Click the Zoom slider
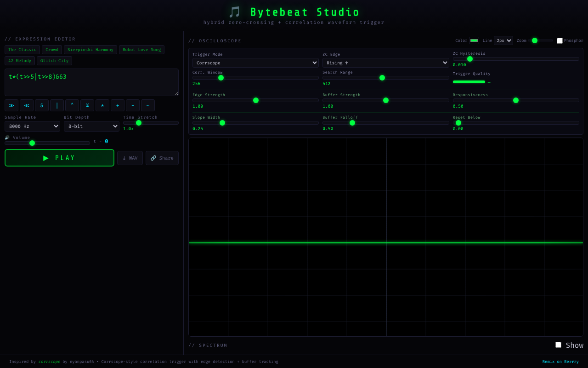Viewport: 588px width, 368px height. pyautogui.click(x=541, y=40)
